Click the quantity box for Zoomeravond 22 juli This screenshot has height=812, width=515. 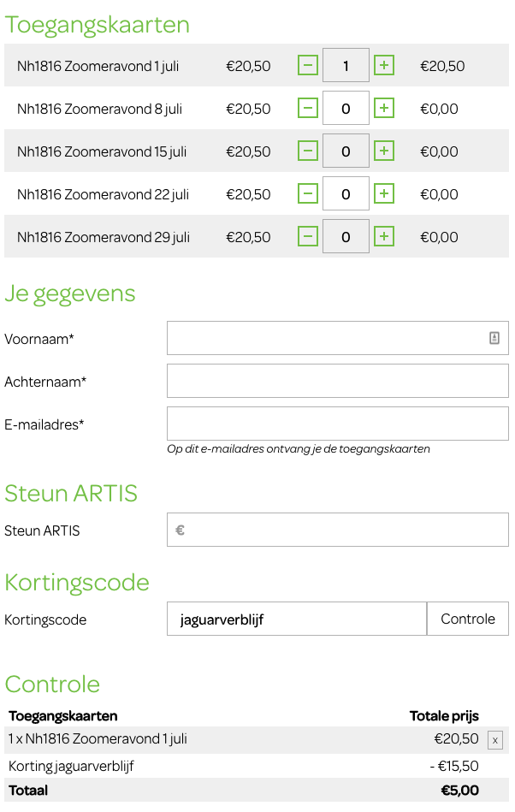pyautogui.click(x=346, y=193)
